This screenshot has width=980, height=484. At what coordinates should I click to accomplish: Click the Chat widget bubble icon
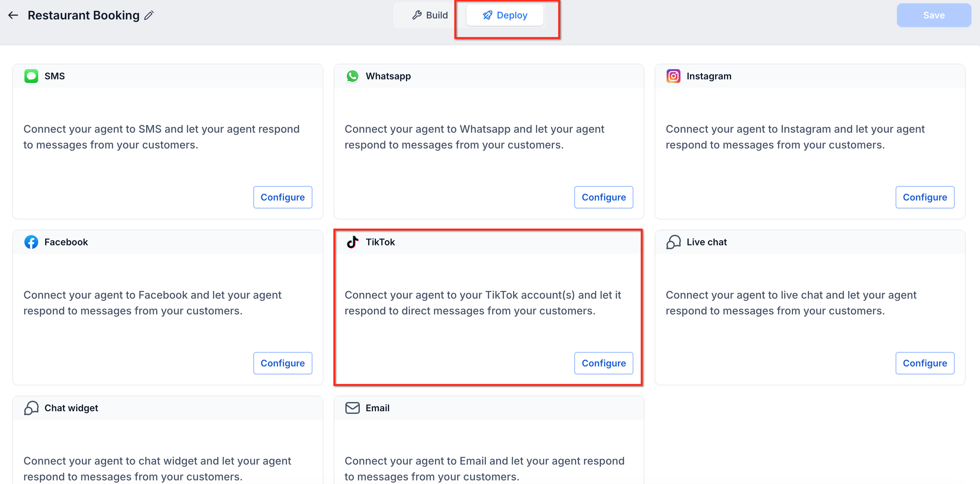[31, 408]
